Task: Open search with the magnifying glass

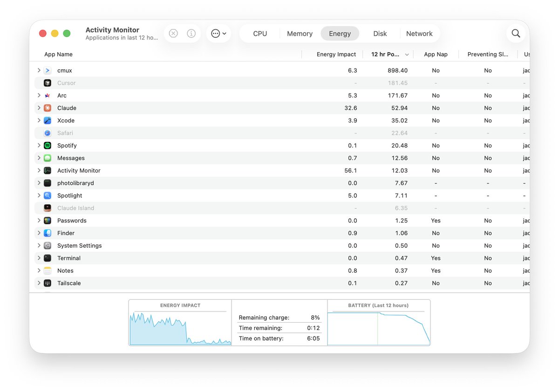Action: coord(516,34)
